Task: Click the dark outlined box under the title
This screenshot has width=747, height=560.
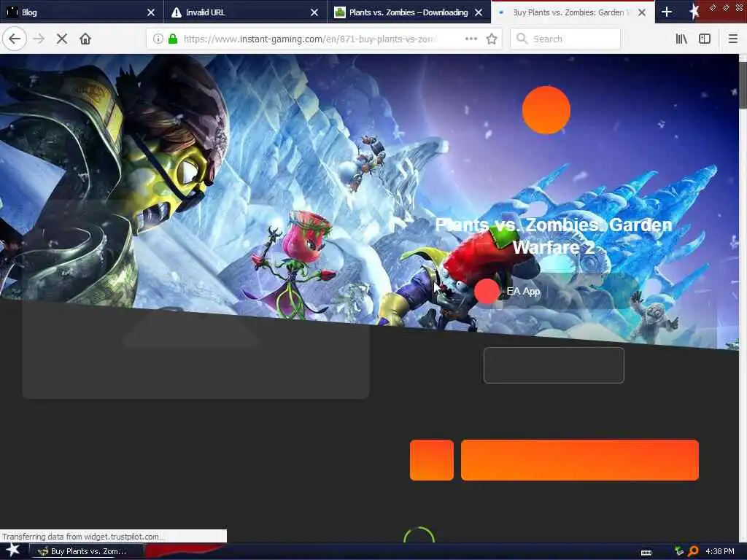Action: 554,365
